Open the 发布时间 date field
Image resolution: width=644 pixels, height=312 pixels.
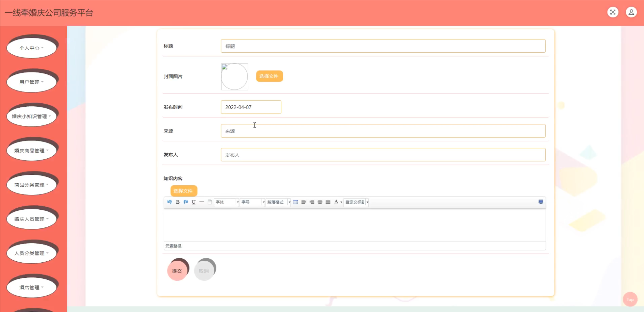coord(251,107)
